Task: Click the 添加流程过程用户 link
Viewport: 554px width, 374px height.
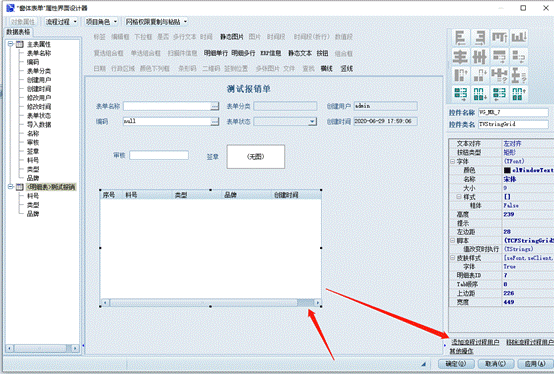Action: coord(475,342)
